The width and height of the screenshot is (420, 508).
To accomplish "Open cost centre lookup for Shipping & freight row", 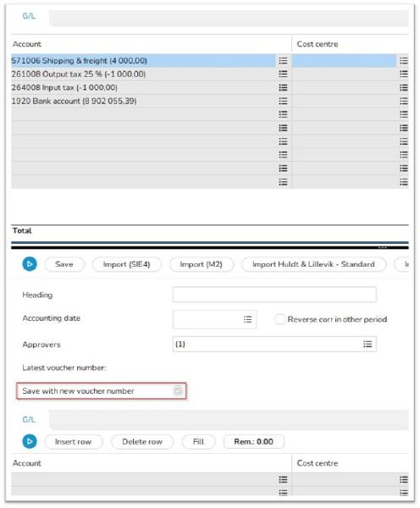I will coord(403,61).
